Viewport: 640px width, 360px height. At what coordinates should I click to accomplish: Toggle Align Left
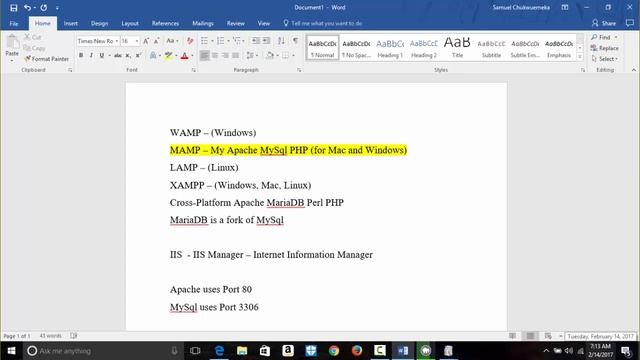pyautogui.click(x=204, y=55)
